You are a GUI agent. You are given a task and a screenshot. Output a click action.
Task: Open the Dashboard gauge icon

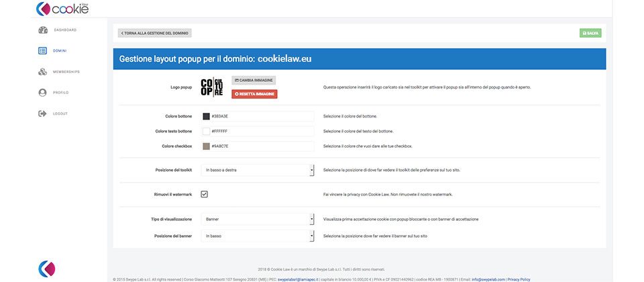(x=43, y=30)
